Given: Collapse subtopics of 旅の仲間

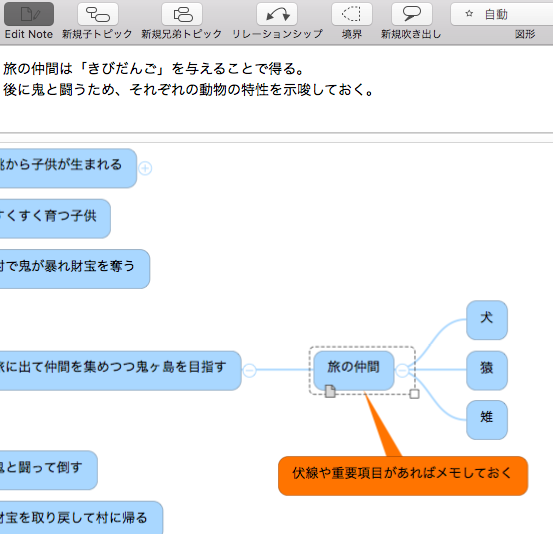Looking at the screenshot, I should (x=402, y=370).
